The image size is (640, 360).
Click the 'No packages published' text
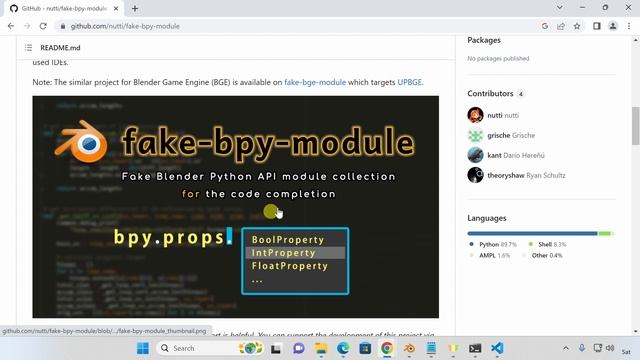point(498,59)
